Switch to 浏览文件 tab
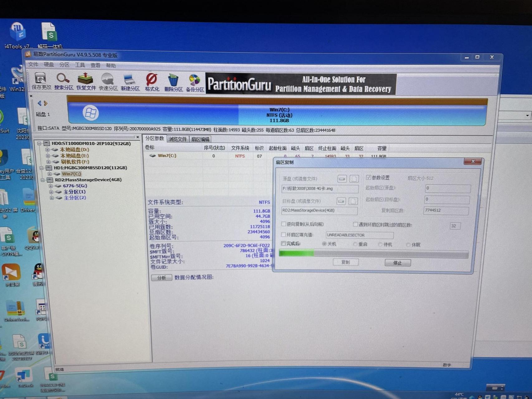The width and height of the screenshot is (532, 399). coord(178,139)
